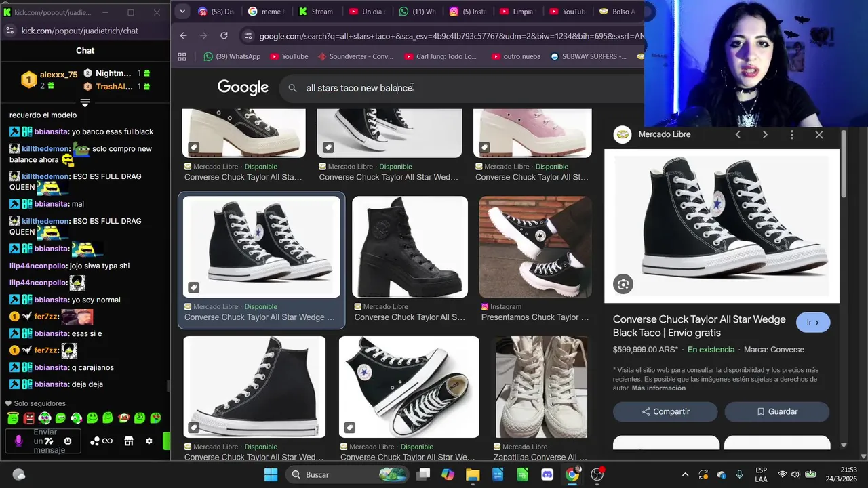The image size is (868, 488).
Task: Switch to the Kick Stream tab
Action: pyautogui.click(x=316, y=12)
